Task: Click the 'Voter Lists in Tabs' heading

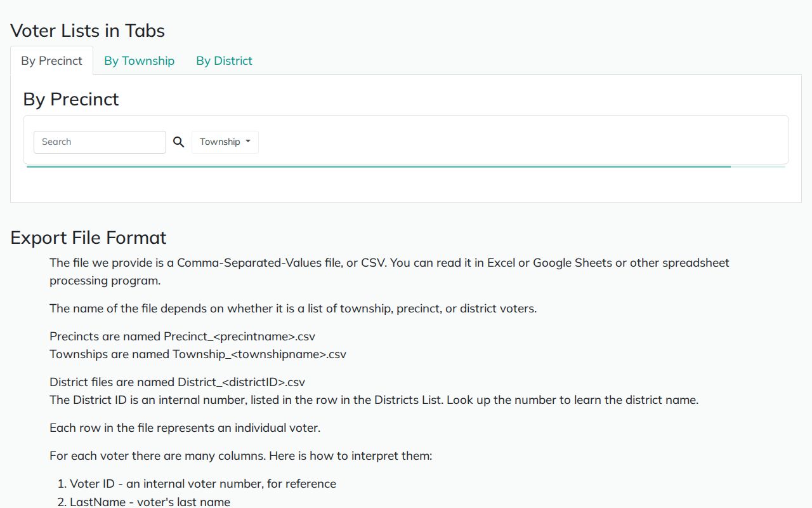Action: tap(88, 30)
